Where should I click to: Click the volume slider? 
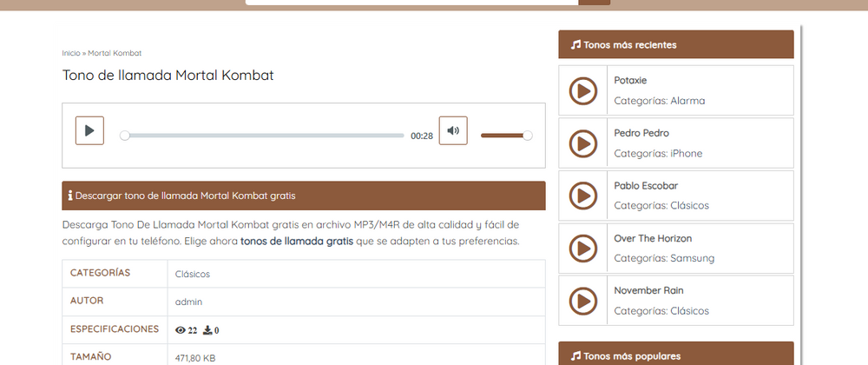coord(507,136)
